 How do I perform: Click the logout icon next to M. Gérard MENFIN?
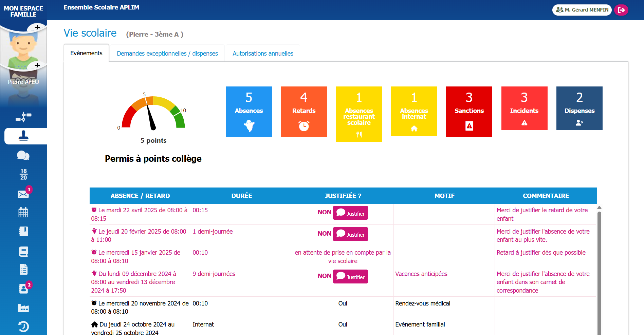pyautogui.click(x=621, y=10)
